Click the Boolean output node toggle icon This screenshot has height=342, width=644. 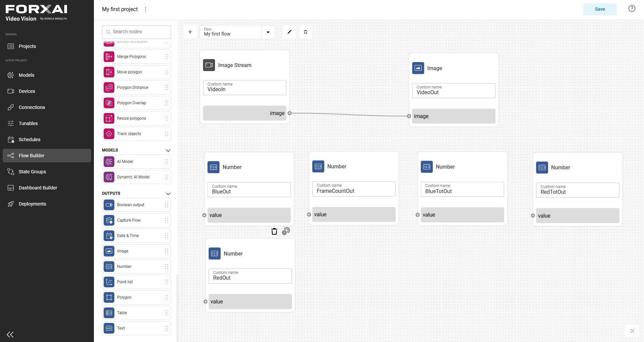click(109, 205)
